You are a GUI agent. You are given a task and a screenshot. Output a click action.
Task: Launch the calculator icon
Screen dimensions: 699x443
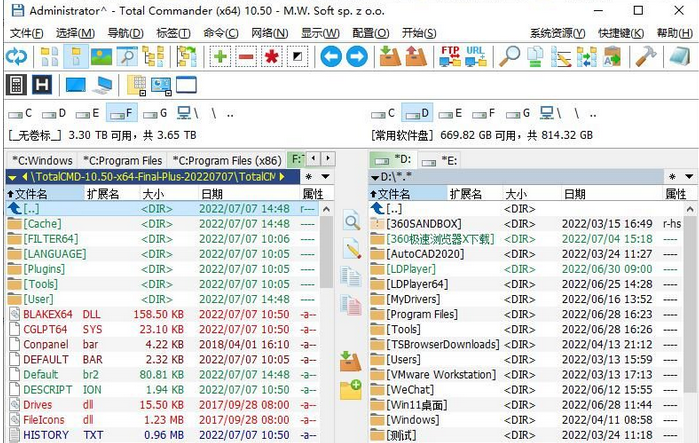pyautogui.click(x=16, y=85)
